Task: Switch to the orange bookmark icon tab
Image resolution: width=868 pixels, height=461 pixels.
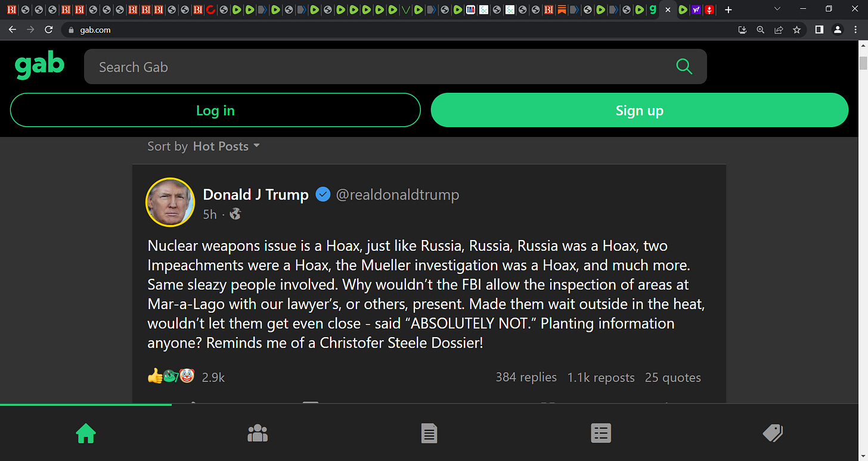Action: tap(561, 10)
